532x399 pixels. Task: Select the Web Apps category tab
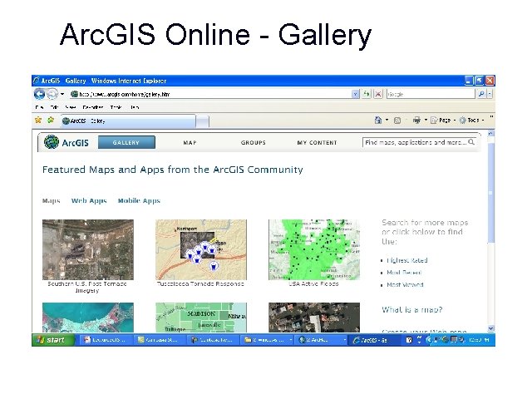coord(89,201)
